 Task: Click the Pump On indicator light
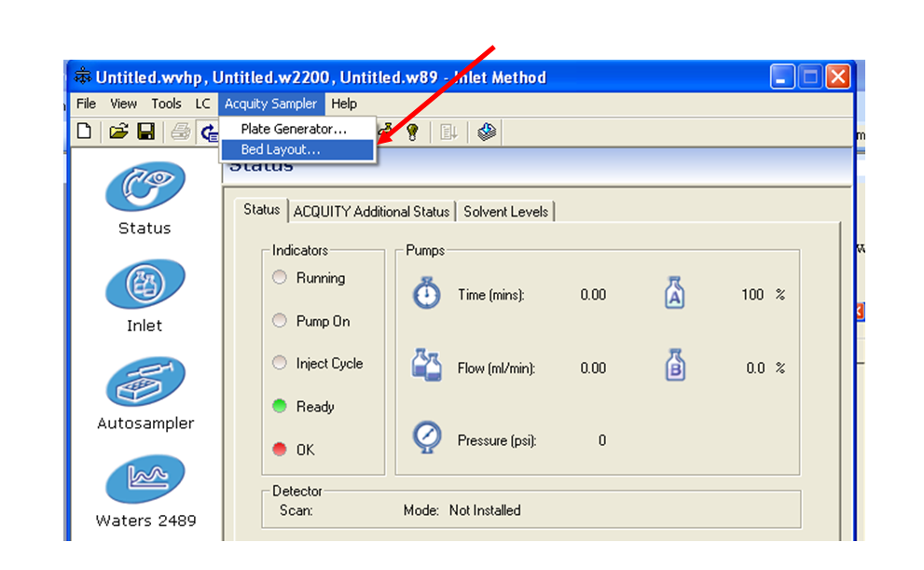[x=280, y=320]
